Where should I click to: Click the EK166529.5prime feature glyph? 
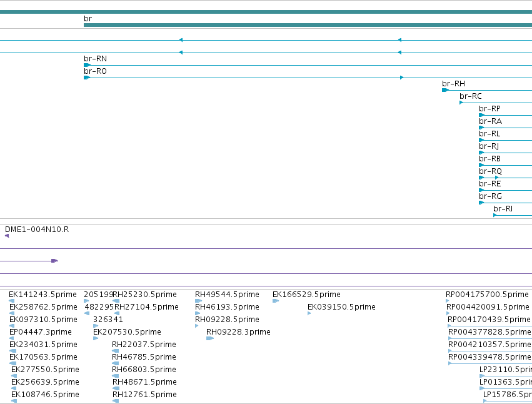[x=276, y=301]
